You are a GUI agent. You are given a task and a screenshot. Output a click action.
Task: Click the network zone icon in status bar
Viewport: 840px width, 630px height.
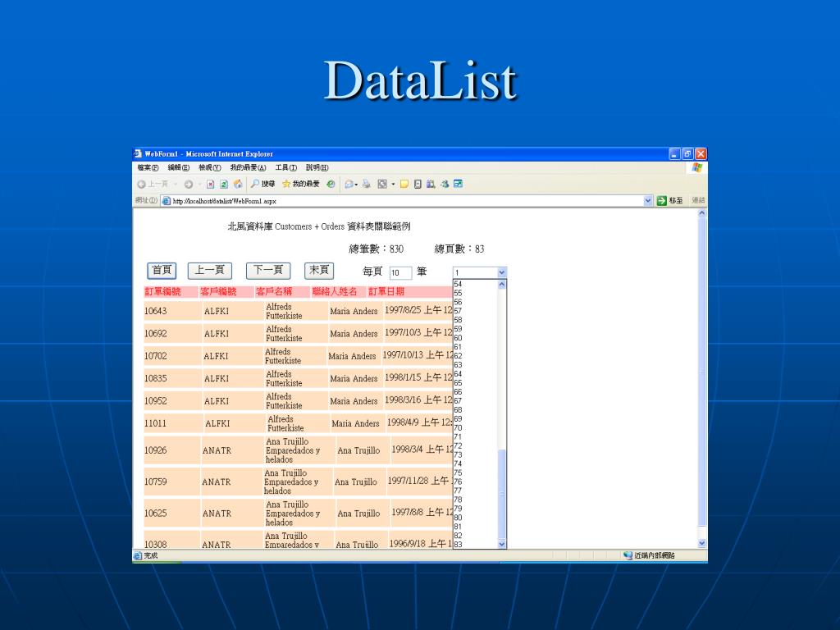point(628,555)
